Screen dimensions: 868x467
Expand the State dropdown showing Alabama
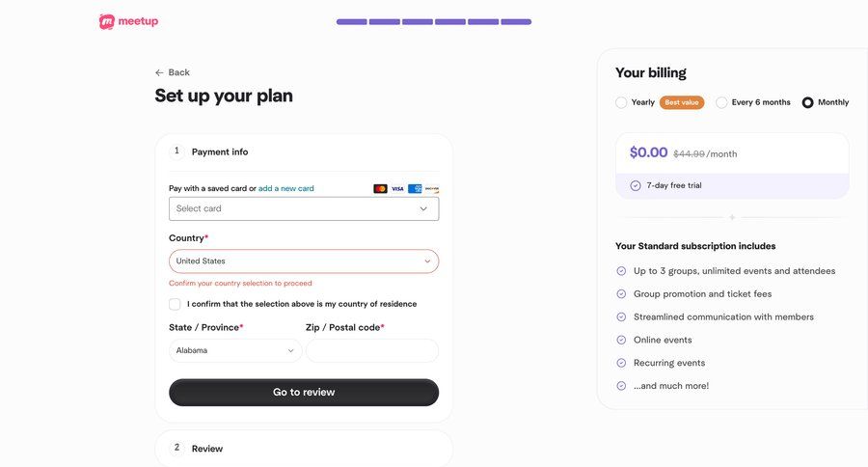point(235,351)
